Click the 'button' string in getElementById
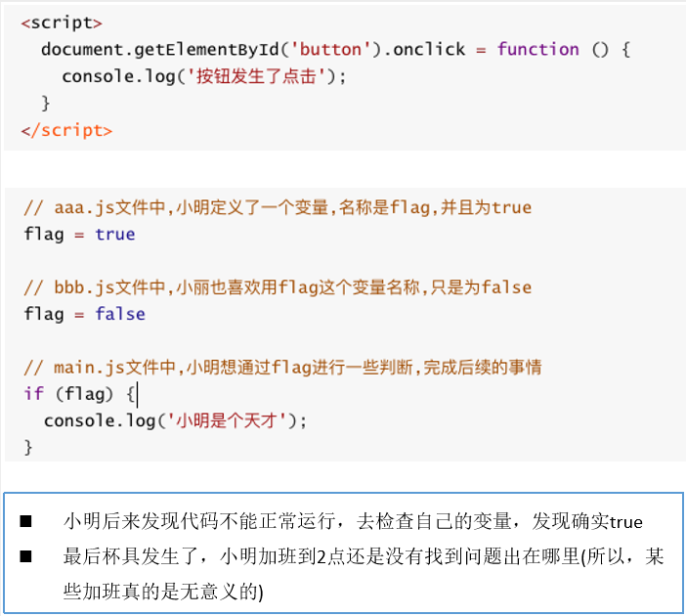 (332, 49)
